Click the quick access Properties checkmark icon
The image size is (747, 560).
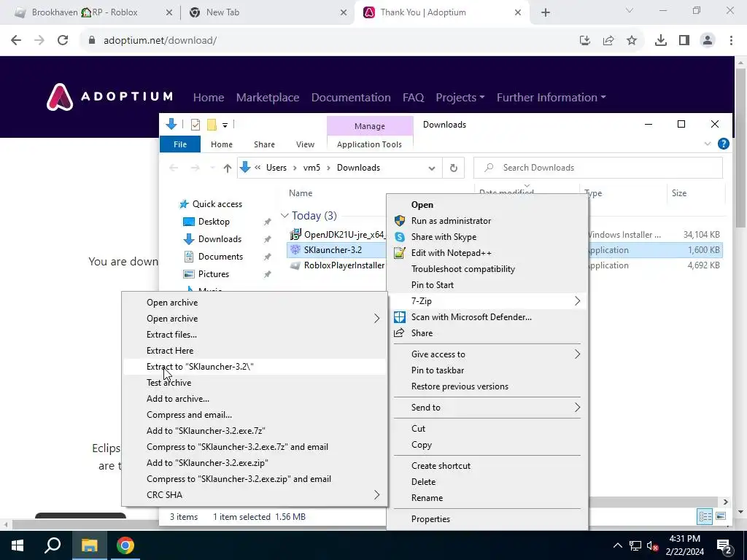[x=196, y=125]
